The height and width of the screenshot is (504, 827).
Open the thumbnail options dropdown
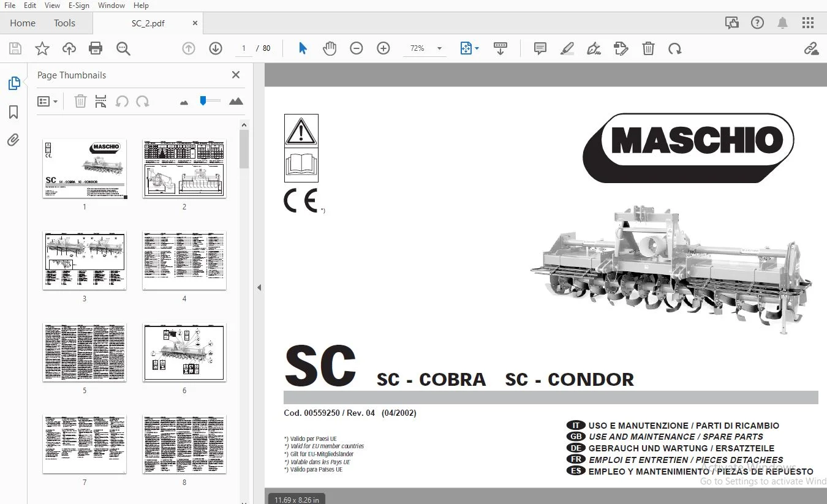47,101
